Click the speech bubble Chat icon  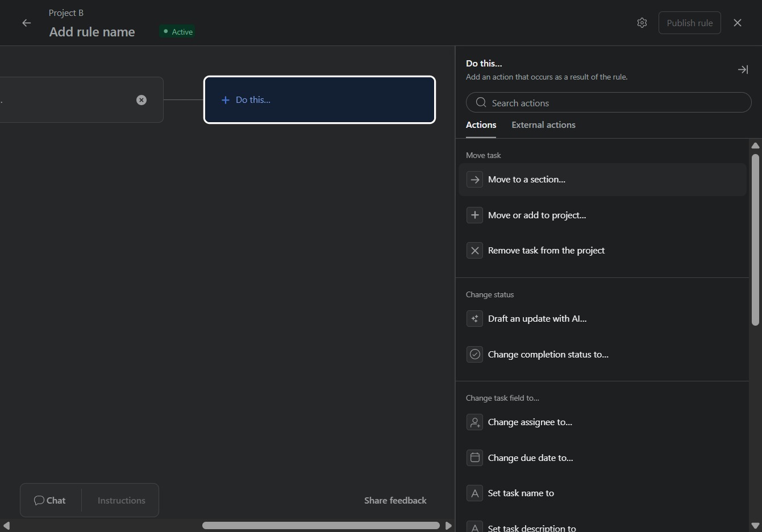pyautogui.click(x=39, y=501)
